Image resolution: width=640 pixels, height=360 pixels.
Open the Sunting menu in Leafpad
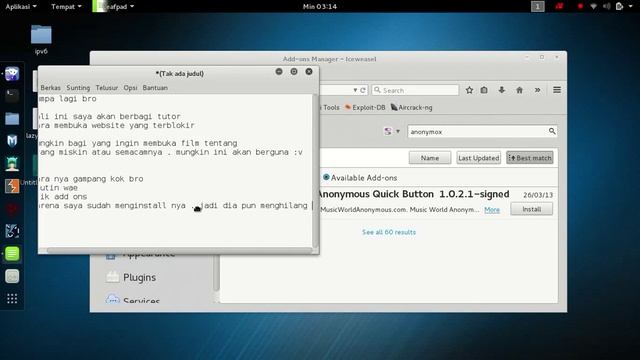pos(78,88)
